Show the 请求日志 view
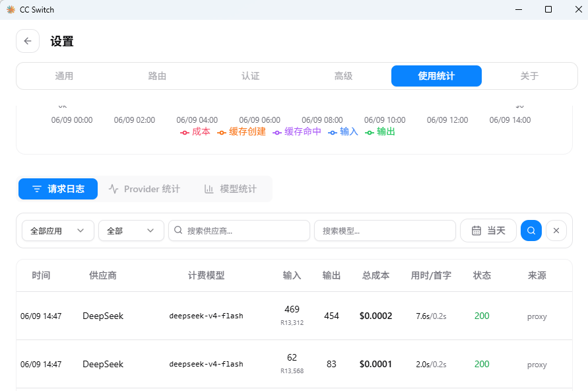This screenshot has height=391, width=588. 58,189
